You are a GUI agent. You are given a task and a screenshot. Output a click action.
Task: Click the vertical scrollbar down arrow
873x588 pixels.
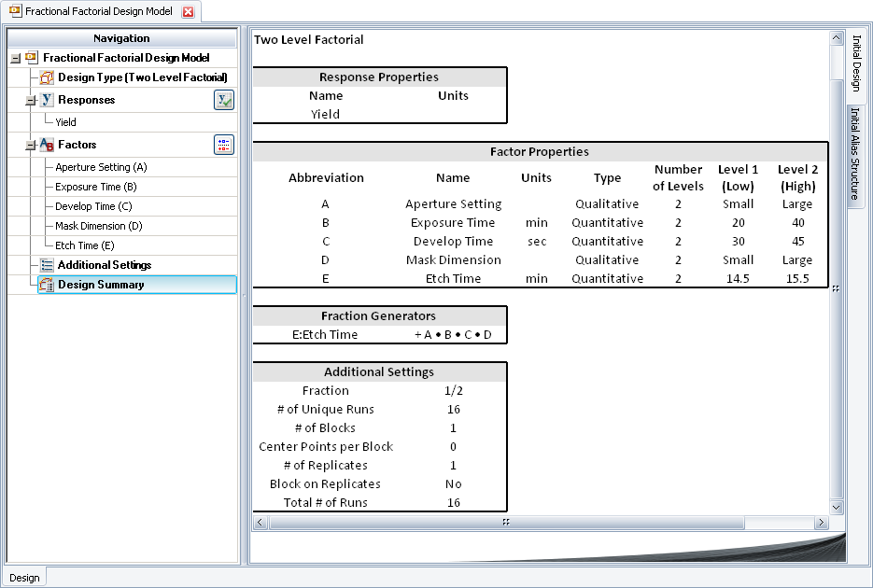click(836, 507)
